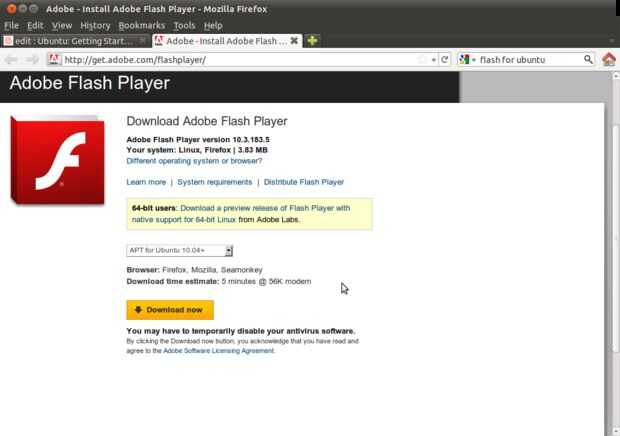
Task: Click the URL address bar field
Action: (241, 60)
